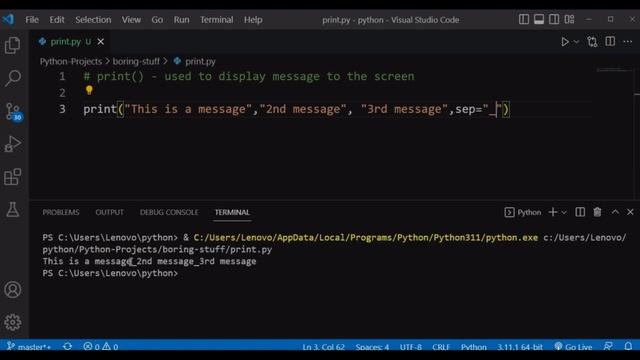
Task: Switch to the PROBLEMS panel tab
Action: [61, 212]
